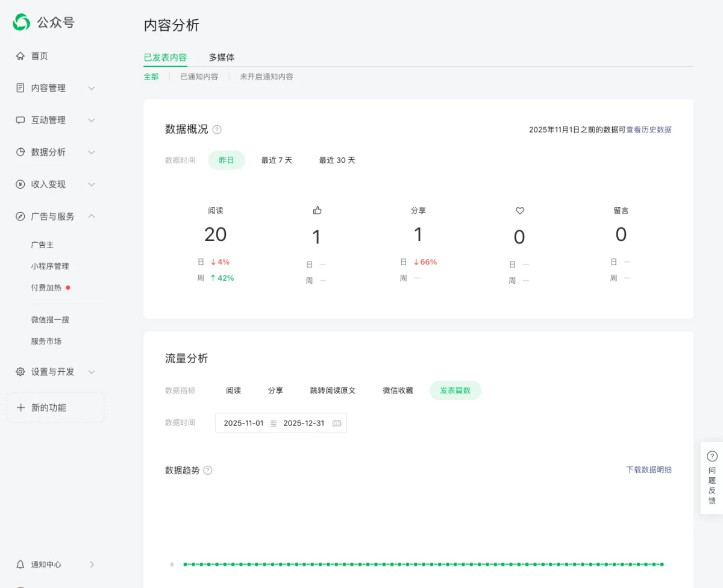Click the thumbs-up like icon in 数据概况

[317, 210]
